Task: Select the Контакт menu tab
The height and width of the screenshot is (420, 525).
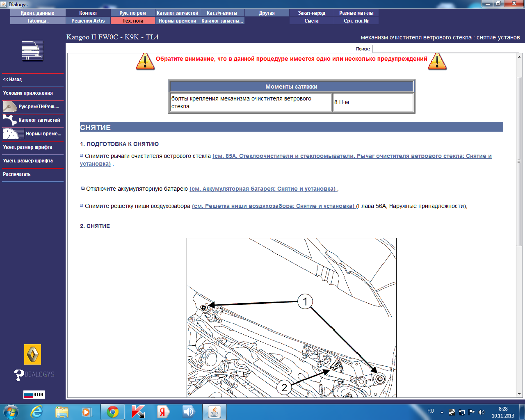Action: point(88,13)
